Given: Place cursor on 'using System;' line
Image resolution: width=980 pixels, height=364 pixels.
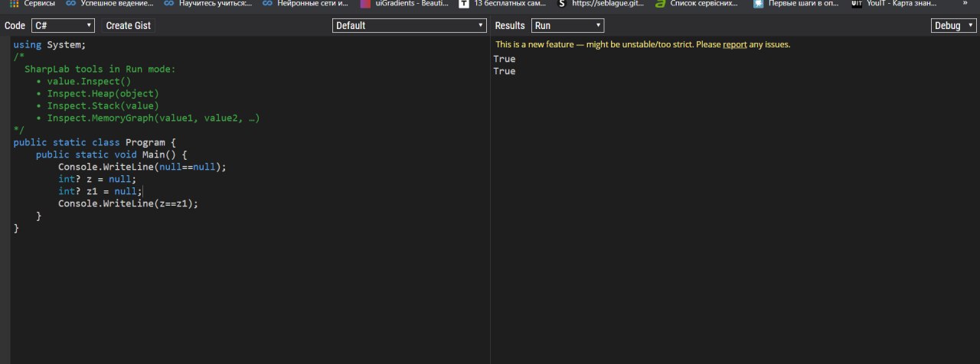Looking at the screenshot, I should click(x=50, y=44).
